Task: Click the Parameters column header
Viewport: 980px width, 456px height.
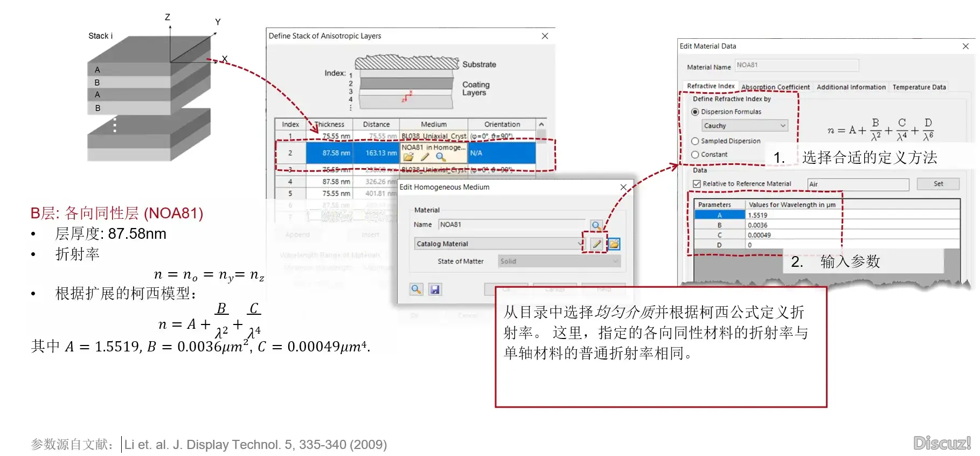Action: click(x=719, y=205)
